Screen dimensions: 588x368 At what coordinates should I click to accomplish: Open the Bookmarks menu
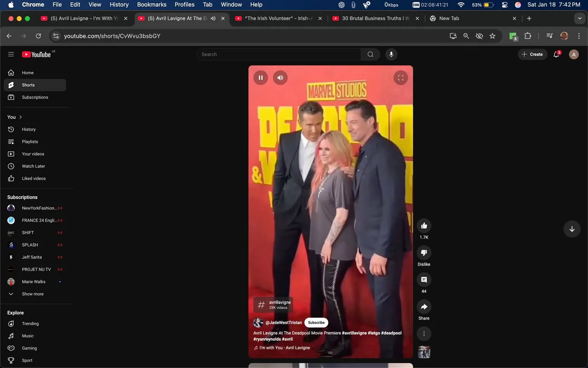(152, 5)
